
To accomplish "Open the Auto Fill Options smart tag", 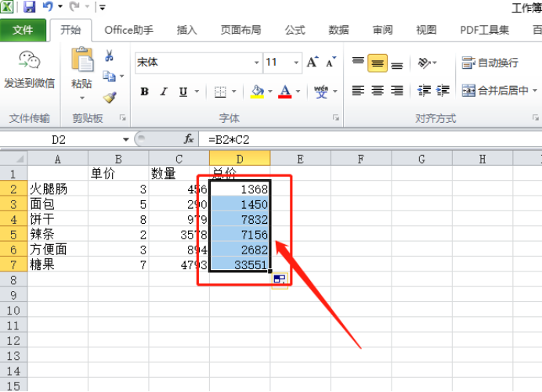I will pyautogui.click(x=280, y=279).
